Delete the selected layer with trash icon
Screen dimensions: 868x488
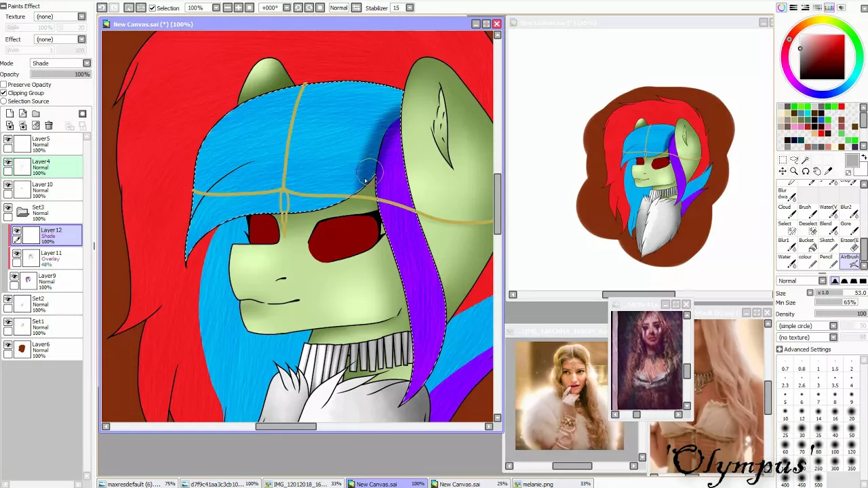pos(49,125)
